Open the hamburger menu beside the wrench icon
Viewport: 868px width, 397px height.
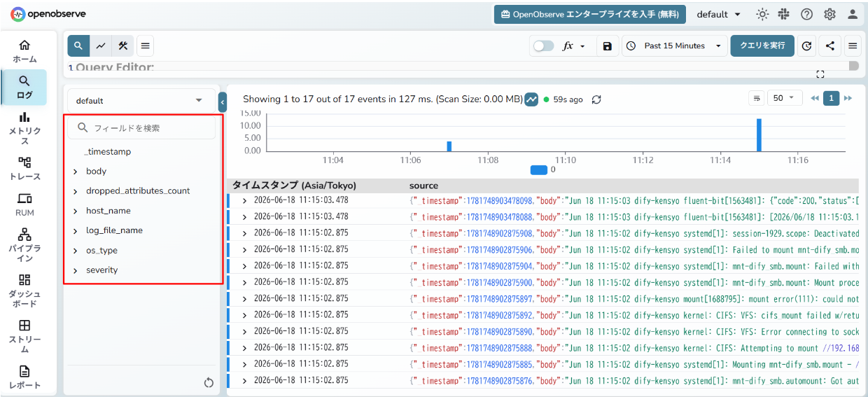click(x=145, y=46)
